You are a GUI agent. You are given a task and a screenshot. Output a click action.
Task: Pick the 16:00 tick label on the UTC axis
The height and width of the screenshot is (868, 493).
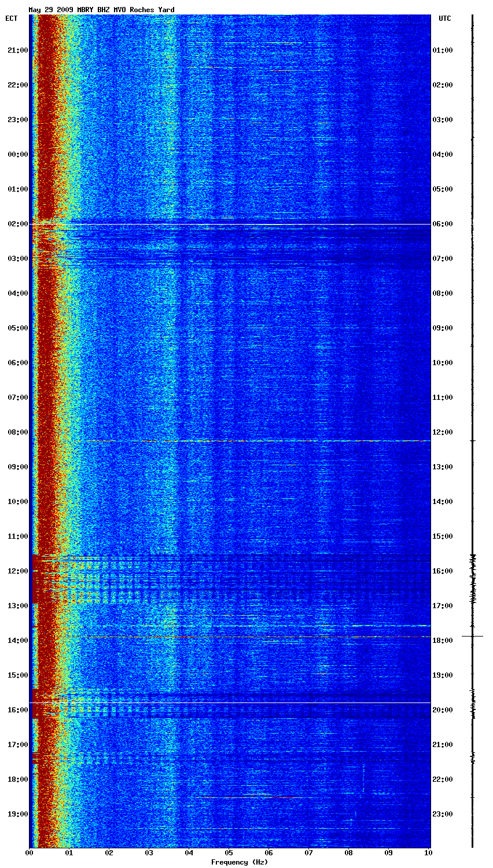(x=443, y=571)
